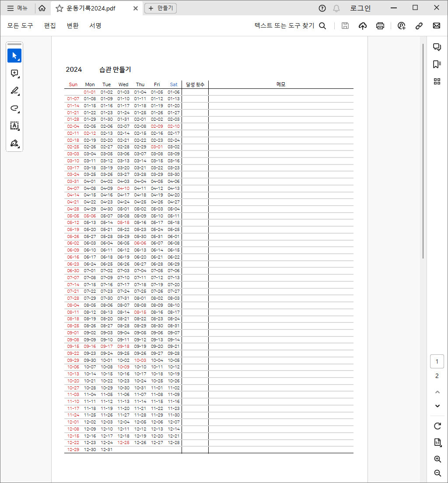Open the fill and sign pen tool
The height and width of the screenshot is (483, 448).
[x=14, y=143]
